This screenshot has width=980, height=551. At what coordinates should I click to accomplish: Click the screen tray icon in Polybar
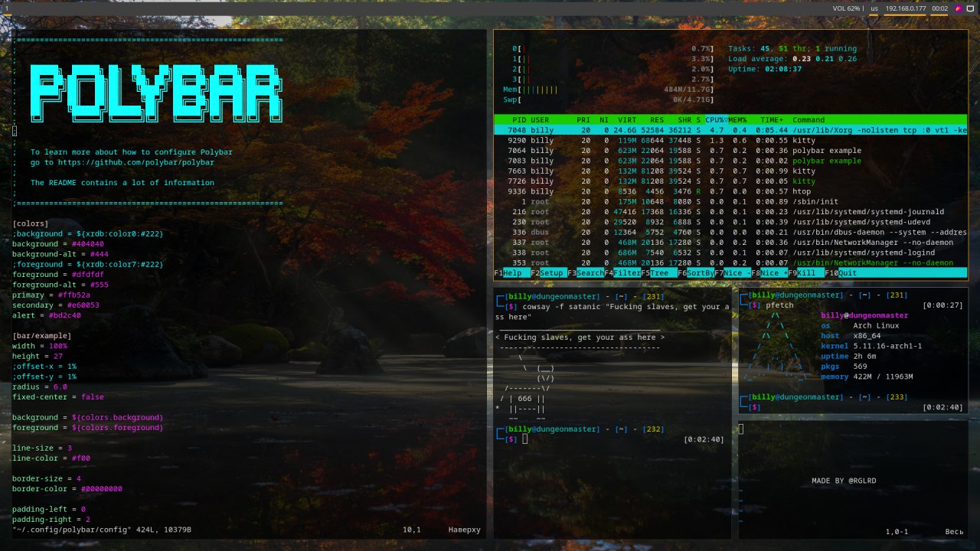[x=970, y=8]
